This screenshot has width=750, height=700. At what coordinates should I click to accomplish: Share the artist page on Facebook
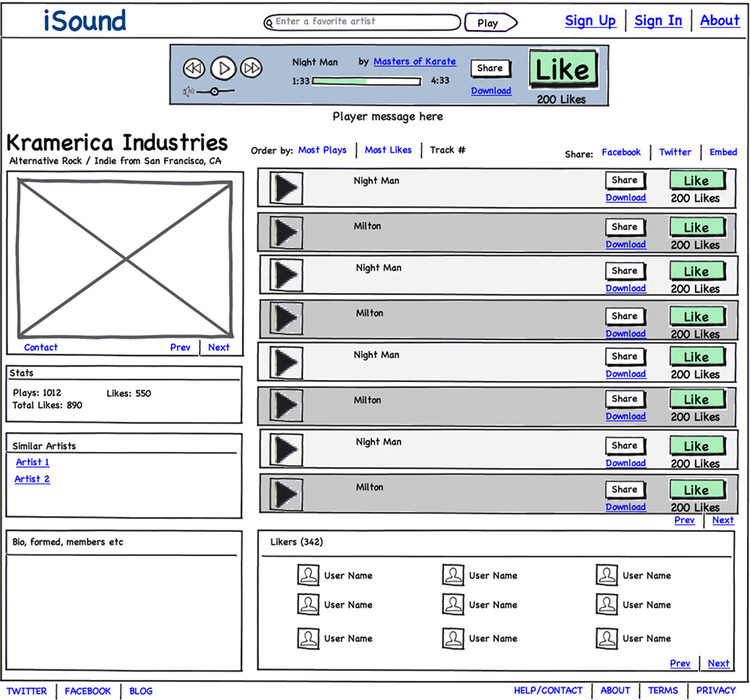[621, 152]
